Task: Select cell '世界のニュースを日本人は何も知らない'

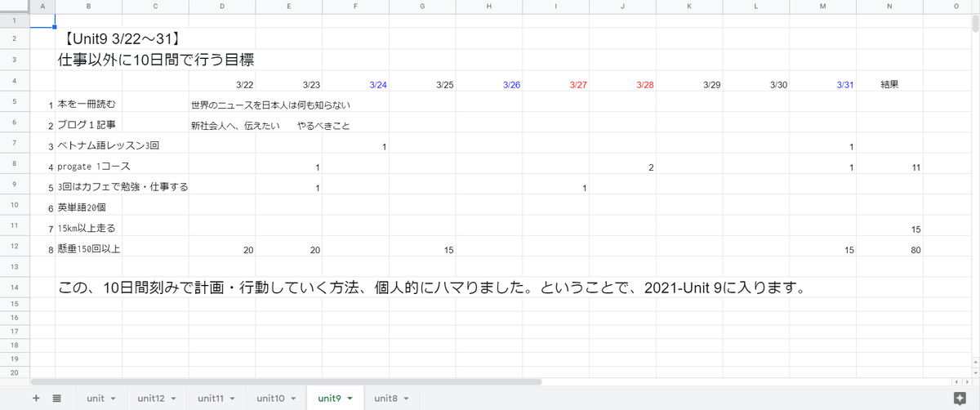Action: coord(270,105)
